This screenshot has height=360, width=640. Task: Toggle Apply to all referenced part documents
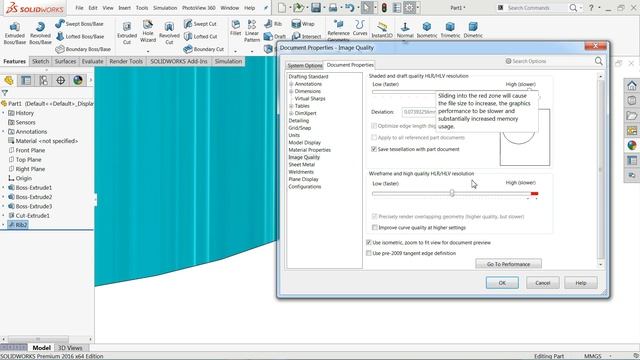tap(374, 138)
